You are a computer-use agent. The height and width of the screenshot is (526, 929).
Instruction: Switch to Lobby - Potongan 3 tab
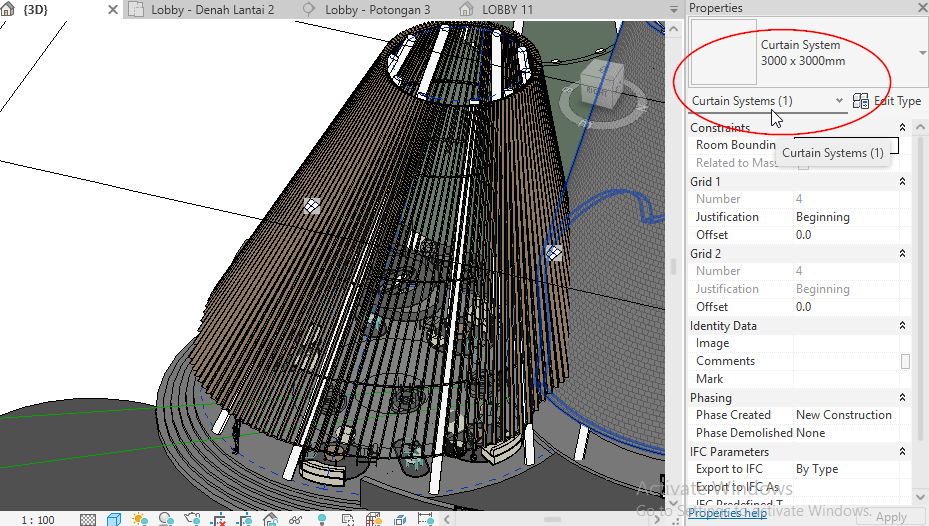(x=377, y=9)
